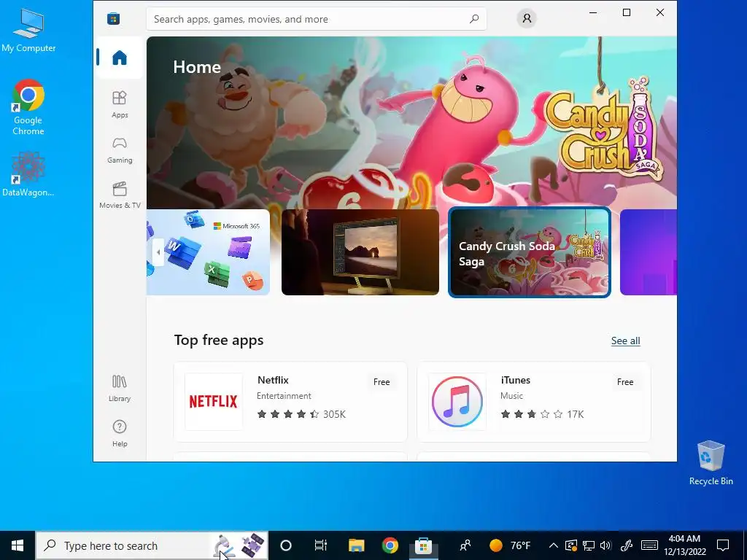Open the notifications action center icon

click(x=723, y=545)
